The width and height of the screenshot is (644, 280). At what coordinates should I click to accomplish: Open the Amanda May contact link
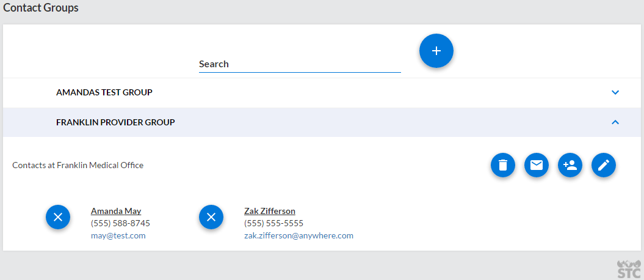[x=116, y=211]
